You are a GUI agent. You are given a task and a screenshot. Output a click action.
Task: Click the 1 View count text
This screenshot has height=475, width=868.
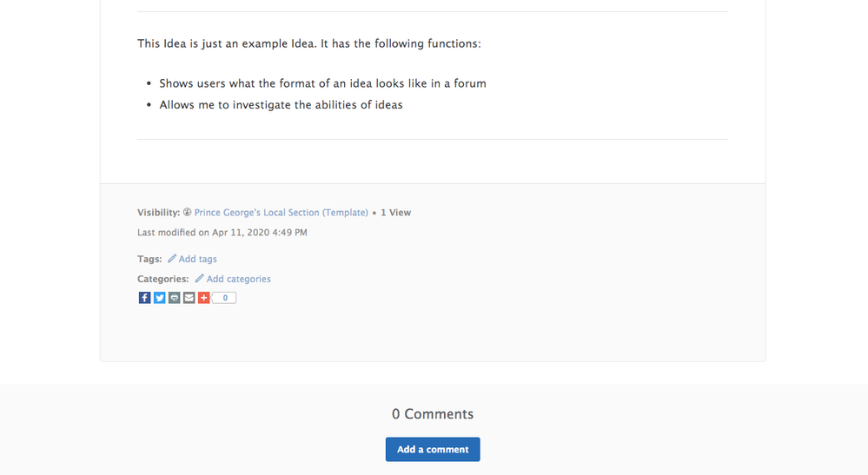pos(396,212)
